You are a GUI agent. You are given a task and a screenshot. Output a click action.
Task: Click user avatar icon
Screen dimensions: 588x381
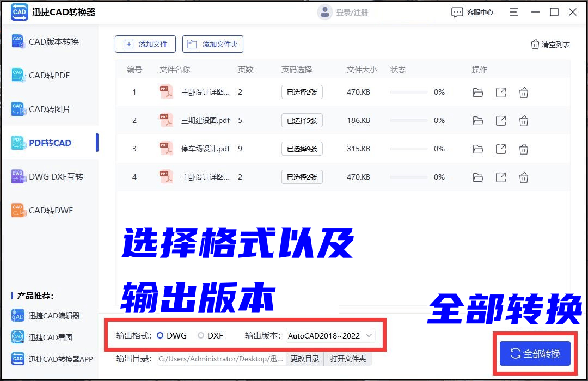point(324,12)
